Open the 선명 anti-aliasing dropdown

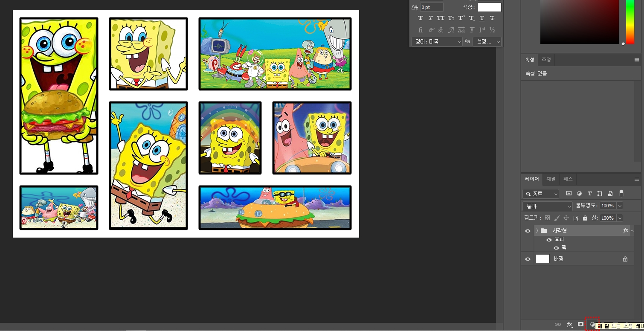tap(487, 42)
